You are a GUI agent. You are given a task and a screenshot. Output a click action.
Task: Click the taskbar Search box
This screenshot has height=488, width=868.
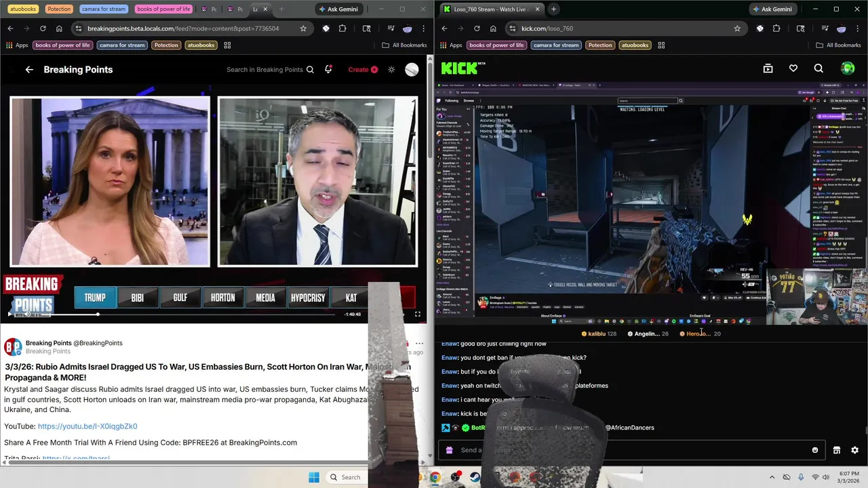(346, 477)
